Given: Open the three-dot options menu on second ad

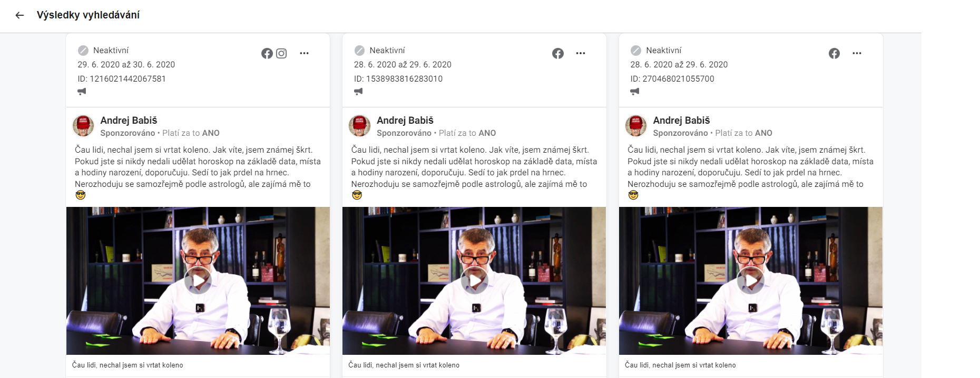Looking at the screenshot, I should tap(581, 53).
